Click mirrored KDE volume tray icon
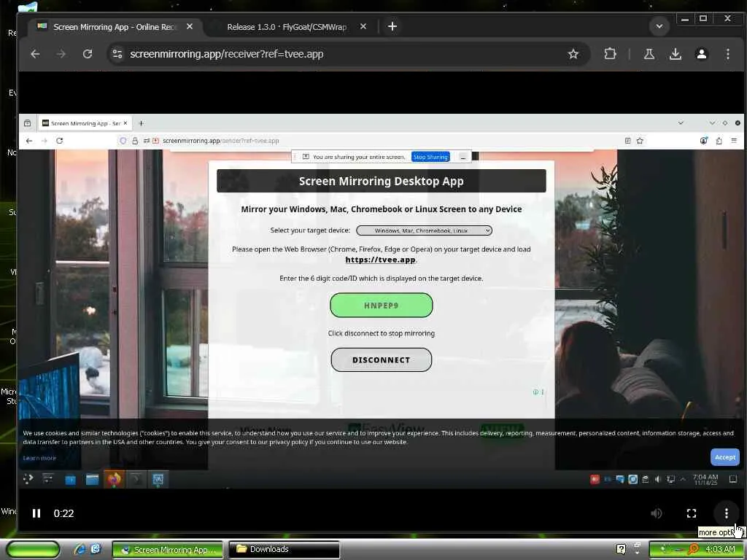This screenshot has height=560, width=747. click(658, 480)
